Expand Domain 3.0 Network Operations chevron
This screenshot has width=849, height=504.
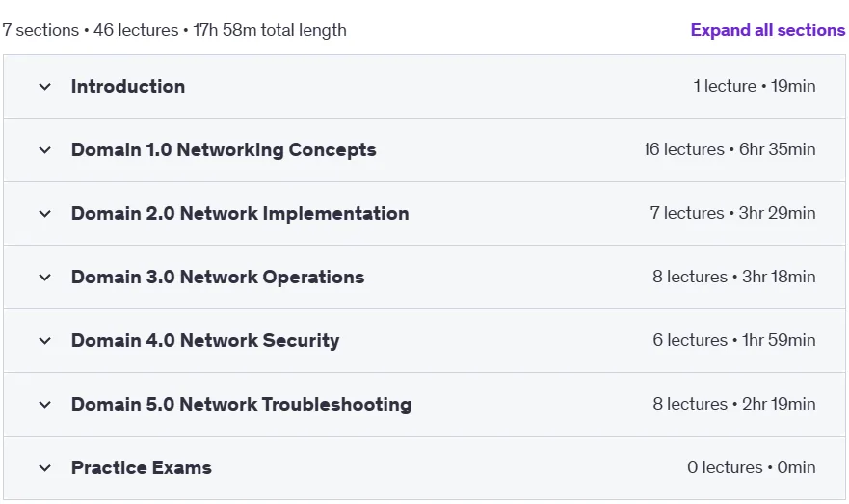pos(45,278)
